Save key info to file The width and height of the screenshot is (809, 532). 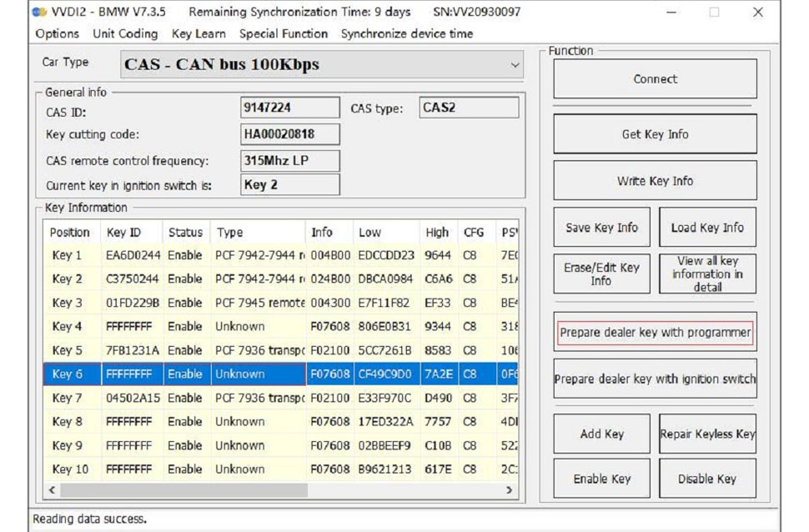pos(601,228)
